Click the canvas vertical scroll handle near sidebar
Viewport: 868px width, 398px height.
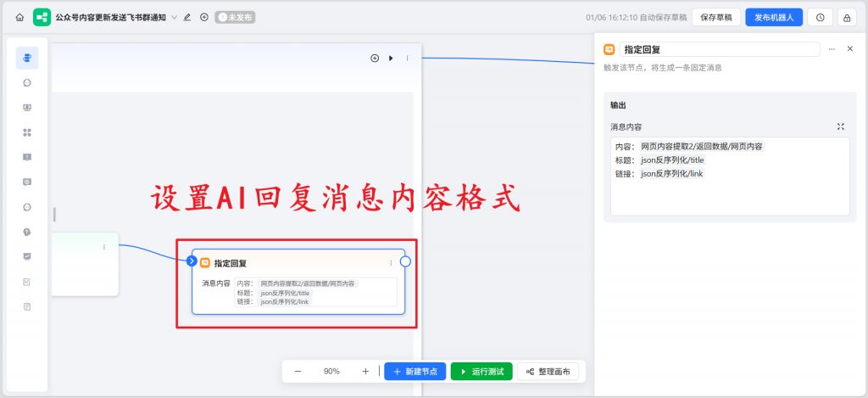click(x=54, y=215)
